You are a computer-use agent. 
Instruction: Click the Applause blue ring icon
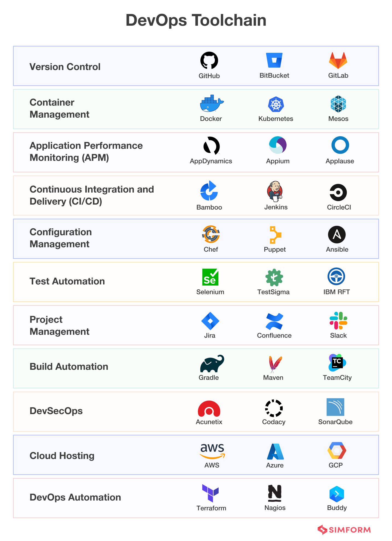click(340, 145)
